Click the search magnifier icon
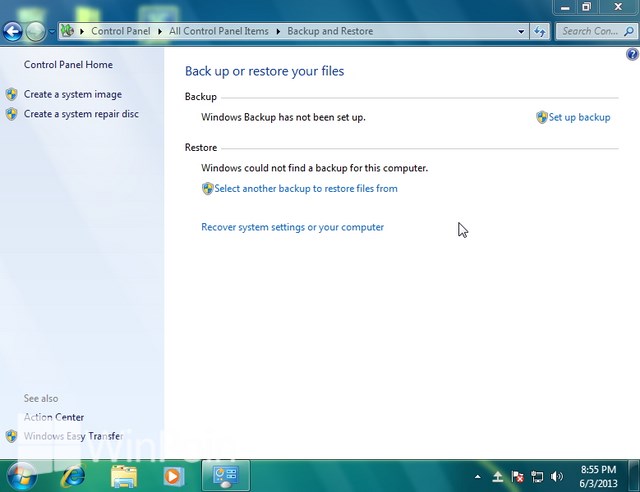This screenshot has height=492, width=640. click(x=629, y=31)
